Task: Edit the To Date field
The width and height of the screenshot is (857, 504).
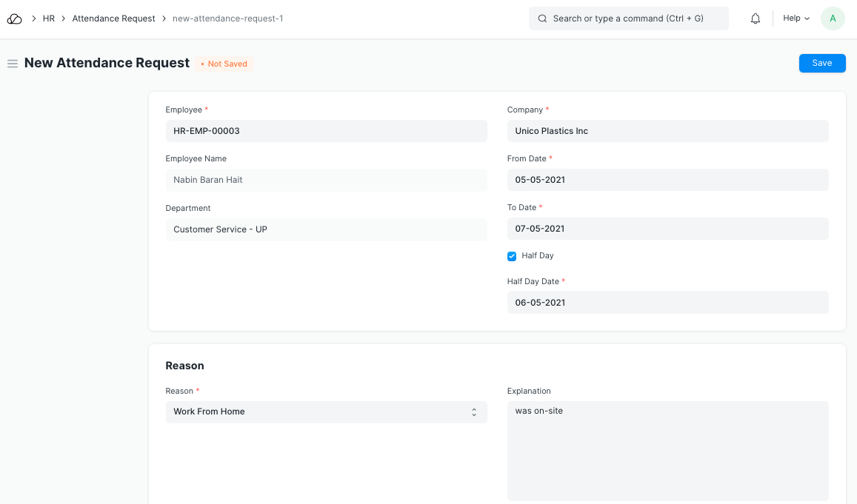Action: 667,229
